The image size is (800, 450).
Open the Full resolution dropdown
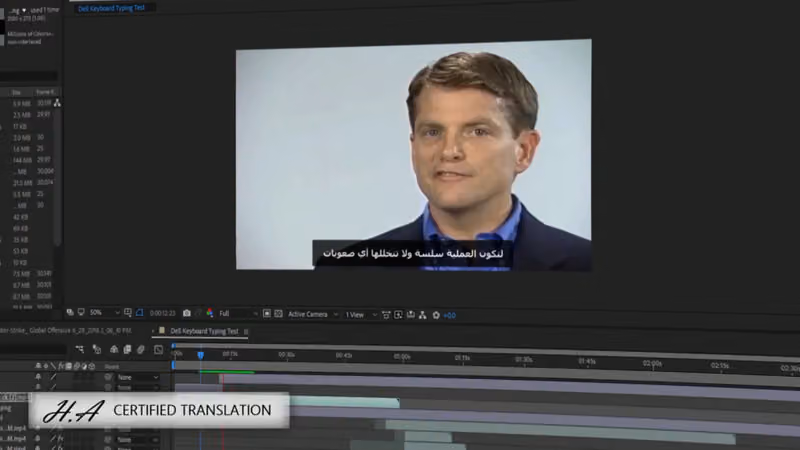click(238, 313)
